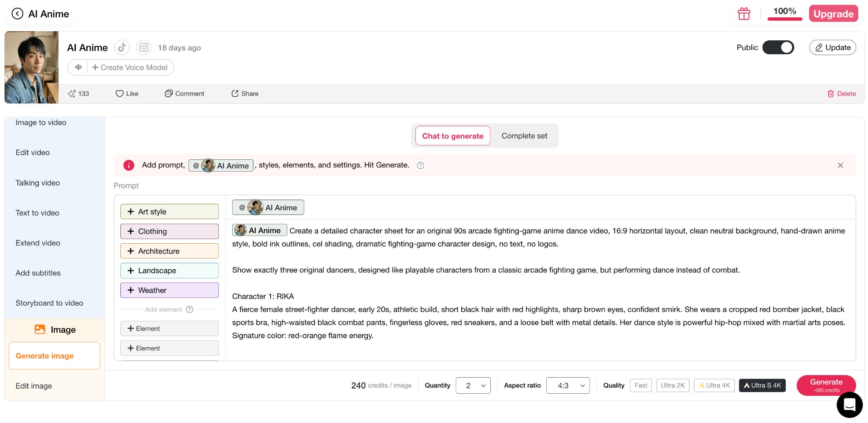
Task: Click the TikTok icon beside AI Anime
Action: pyautogui.click(x=122, y=47)
